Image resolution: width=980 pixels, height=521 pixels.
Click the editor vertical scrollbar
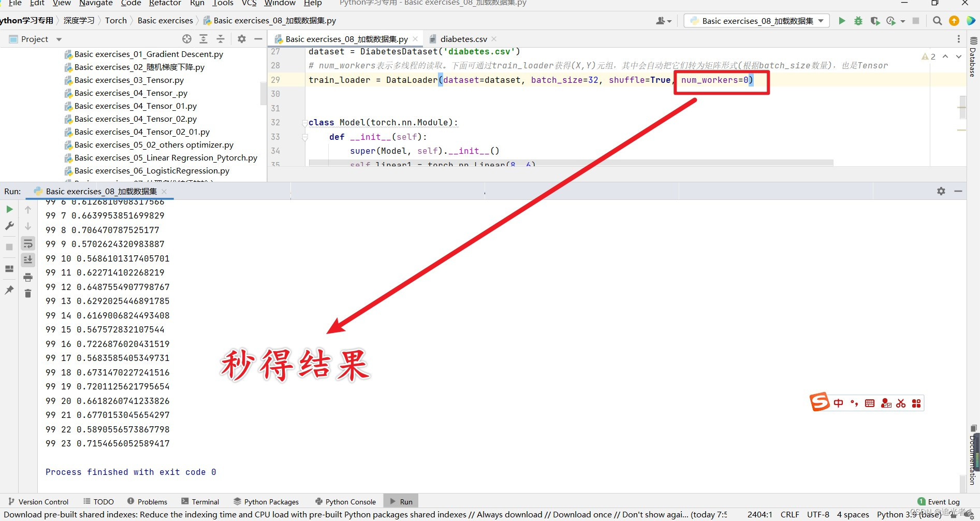[962, 107]
